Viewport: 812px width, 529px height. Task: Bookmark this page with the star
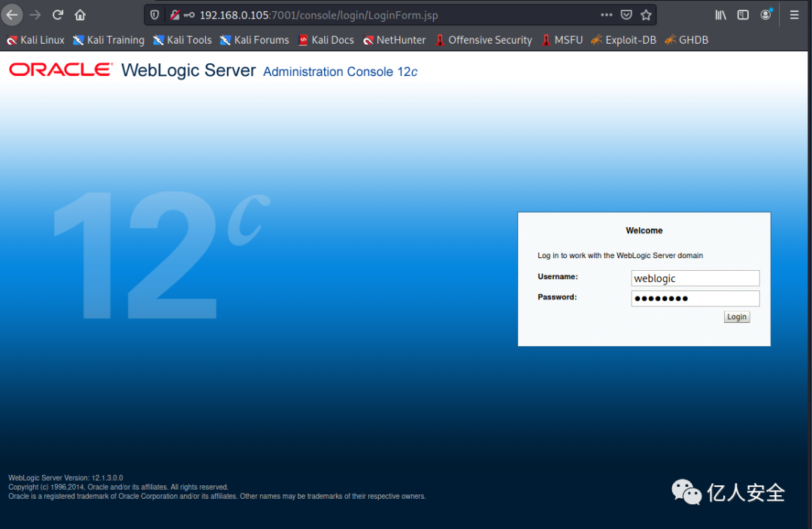pyautogui.click(x=646, y=15)
